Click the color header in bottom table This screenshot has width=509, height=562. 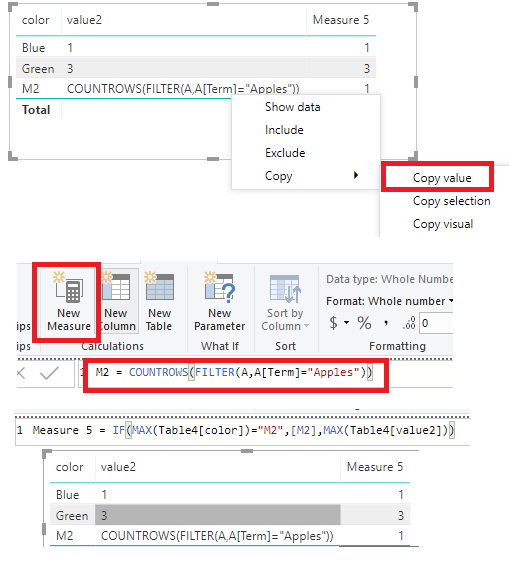click(x=70, y=467)
